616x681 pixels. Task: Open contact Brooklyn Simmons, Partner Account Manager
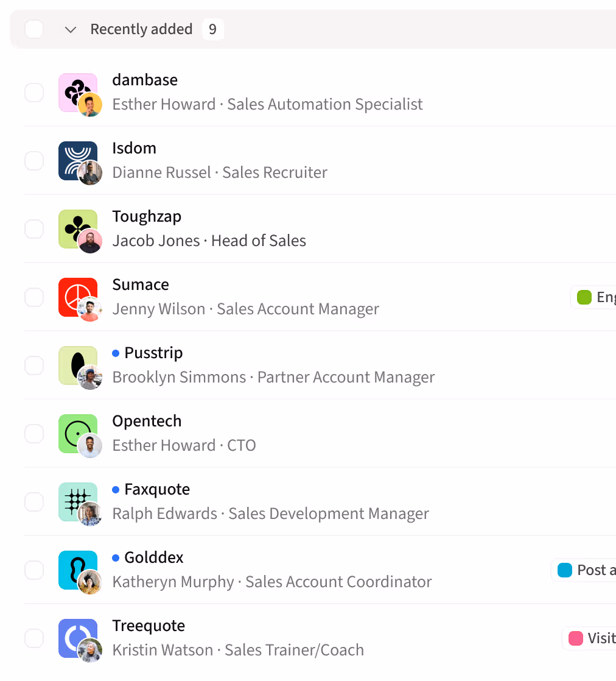(x=273, y=377)
